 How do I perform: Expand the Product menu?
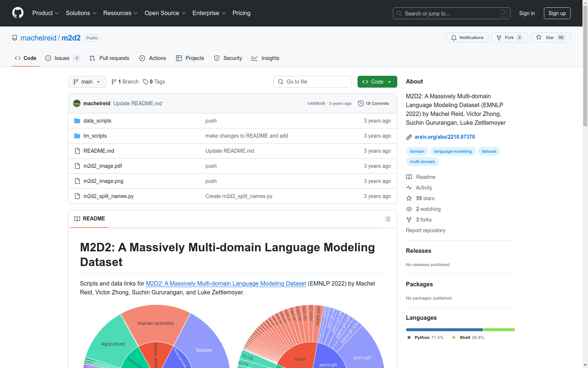46,13
